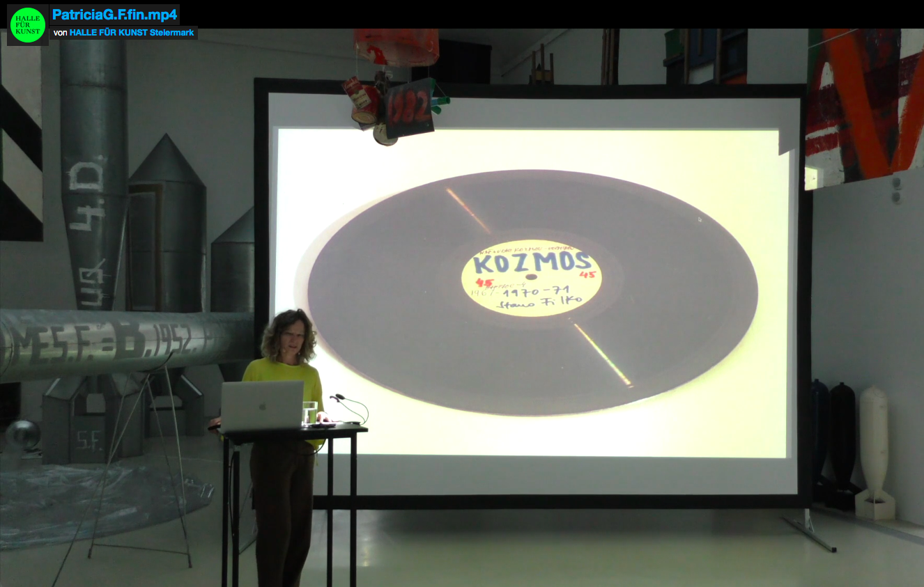Screen dimensions: 924x587
Task: Click the hanging 1982 sign above the screen
Action: pos(408,108)
